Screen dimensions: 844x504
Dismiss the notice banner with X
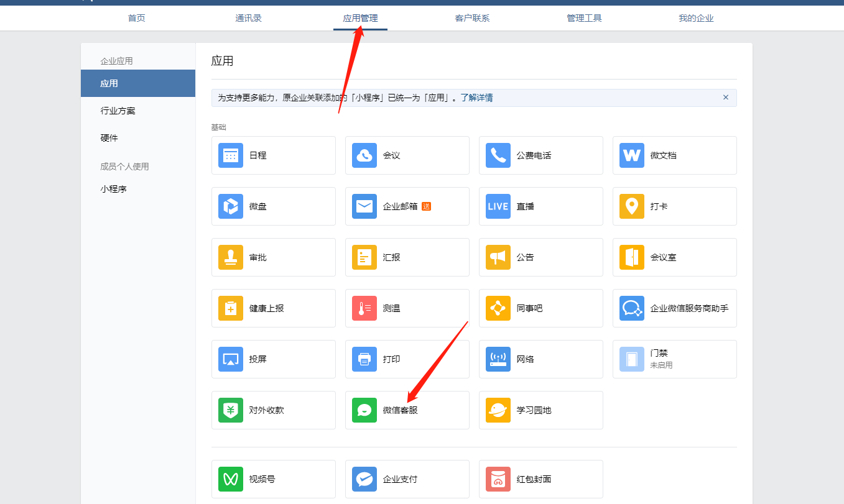(x=726, y=98)
